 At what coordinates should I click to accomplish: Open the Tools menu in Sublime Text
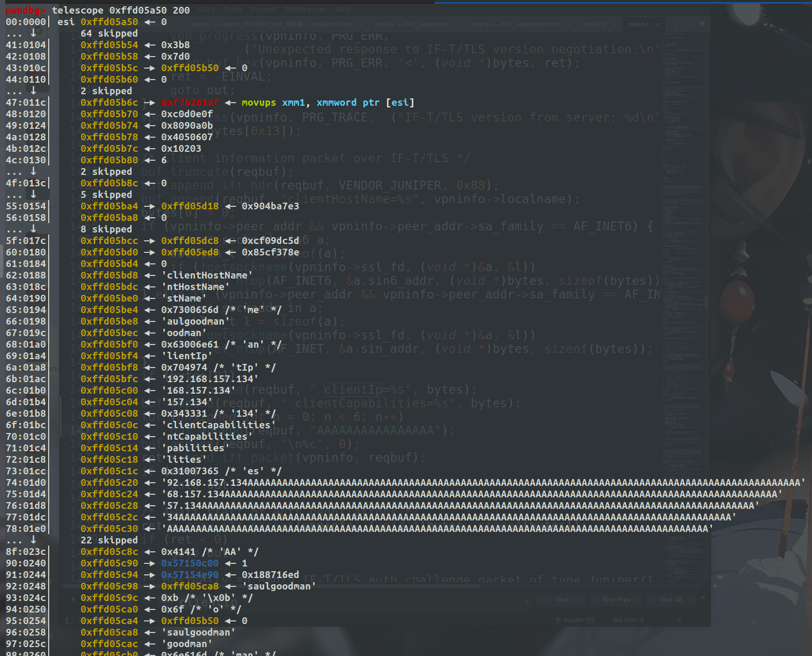[x=233, y=9]
